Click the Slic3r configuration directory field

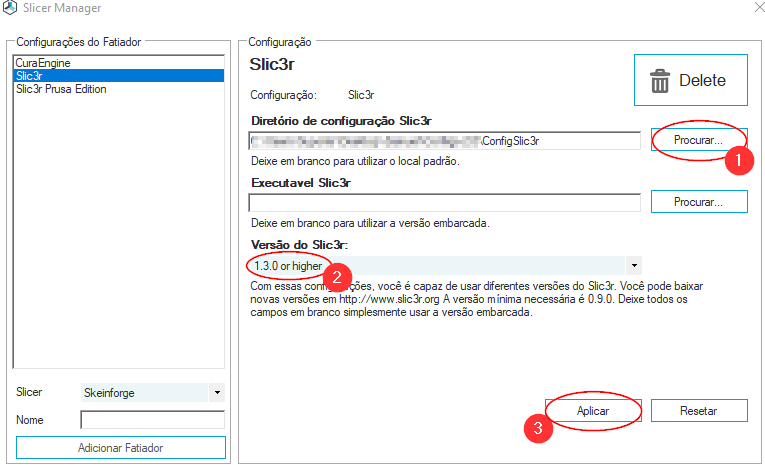444,141
